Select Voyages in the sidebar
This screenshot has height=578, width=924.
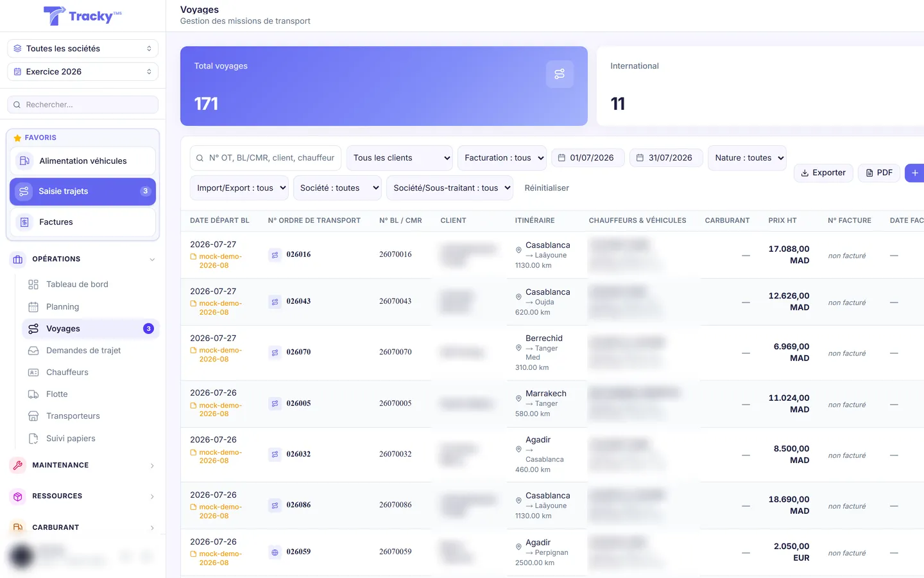90,329
